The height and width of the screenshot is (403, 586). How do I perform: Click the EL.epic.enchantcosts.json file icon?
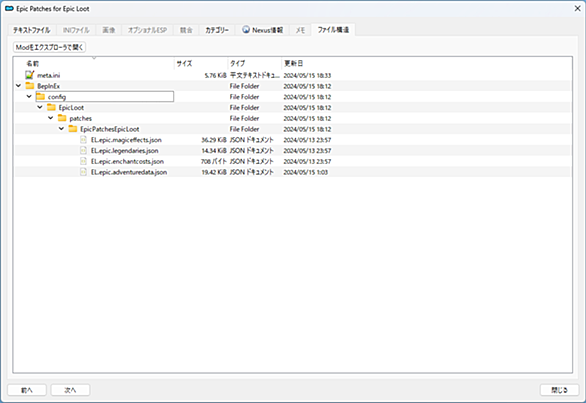point(84,161)
